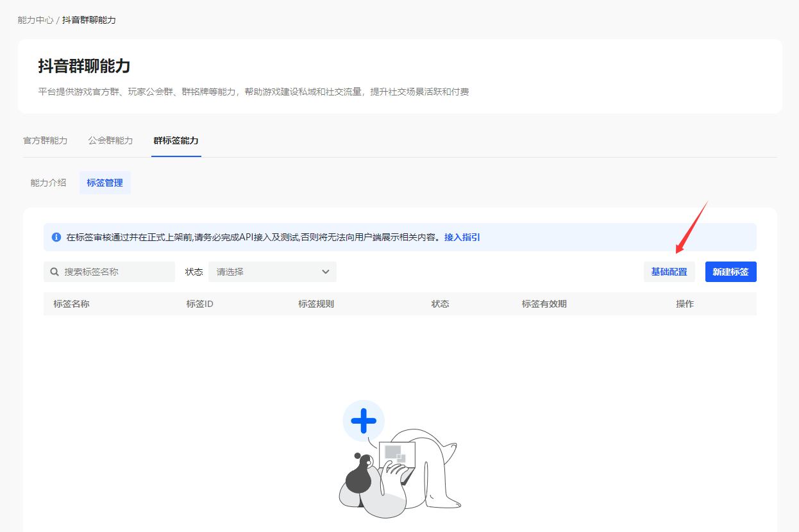Select the 群标签能力 tab
This screenshot has width=799, height=532.
176,140
